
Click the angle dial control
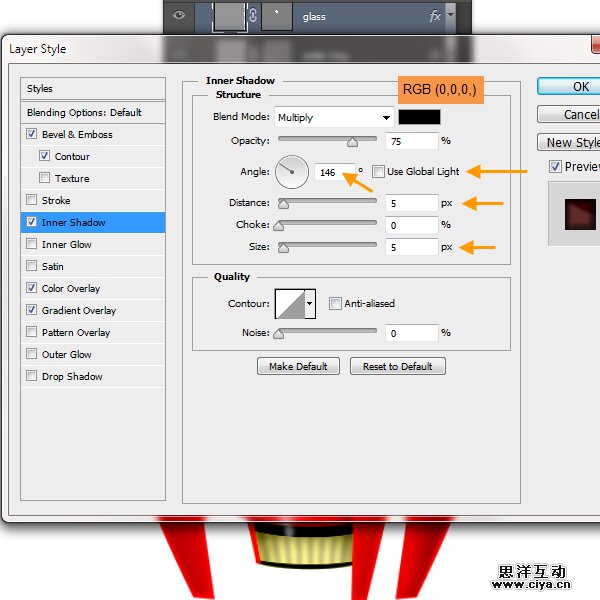click(x=292, y=172)
